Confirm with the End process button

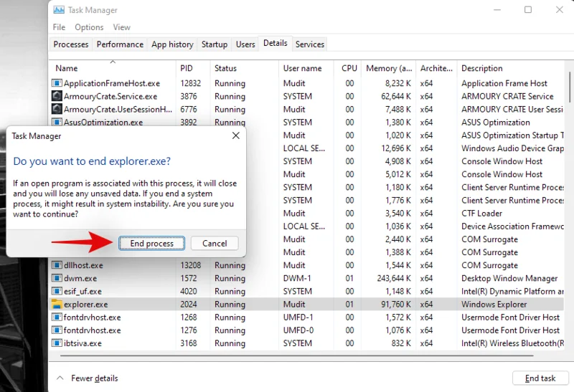click(x=151, y=243)
